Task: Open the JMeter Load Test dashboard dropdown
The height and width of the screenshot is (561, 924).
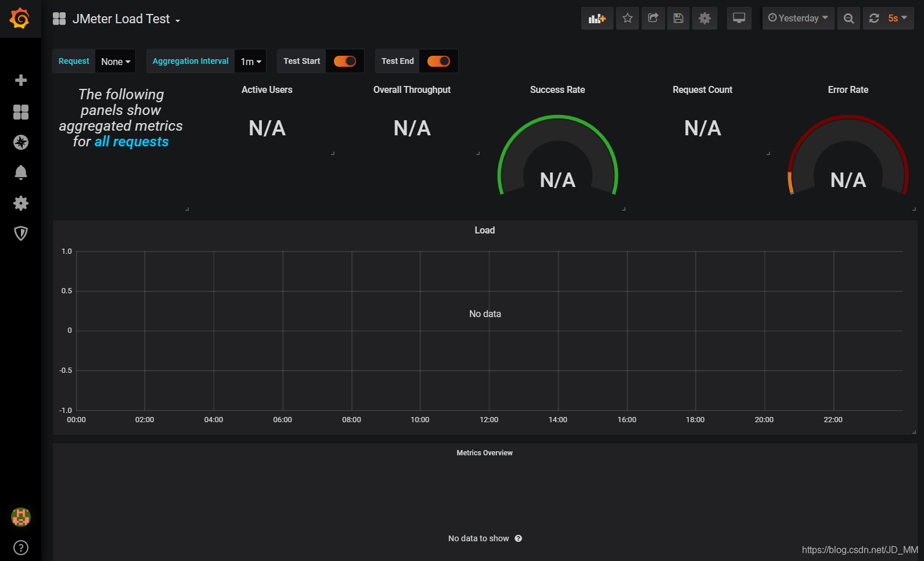Action: coord(126,19)
